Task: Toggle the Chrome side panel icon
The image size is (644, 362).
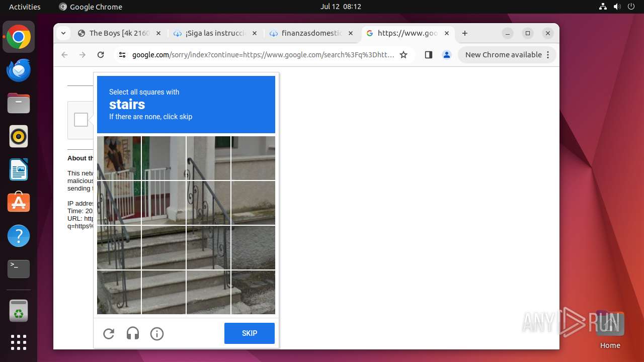Action: click(x=428, y=55)
